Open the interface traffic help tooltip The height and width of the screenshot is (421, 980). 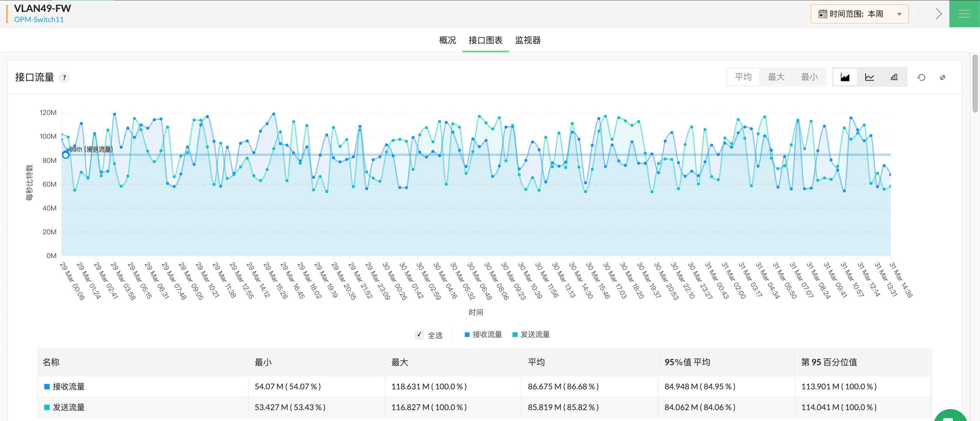(x=64, y=78)
